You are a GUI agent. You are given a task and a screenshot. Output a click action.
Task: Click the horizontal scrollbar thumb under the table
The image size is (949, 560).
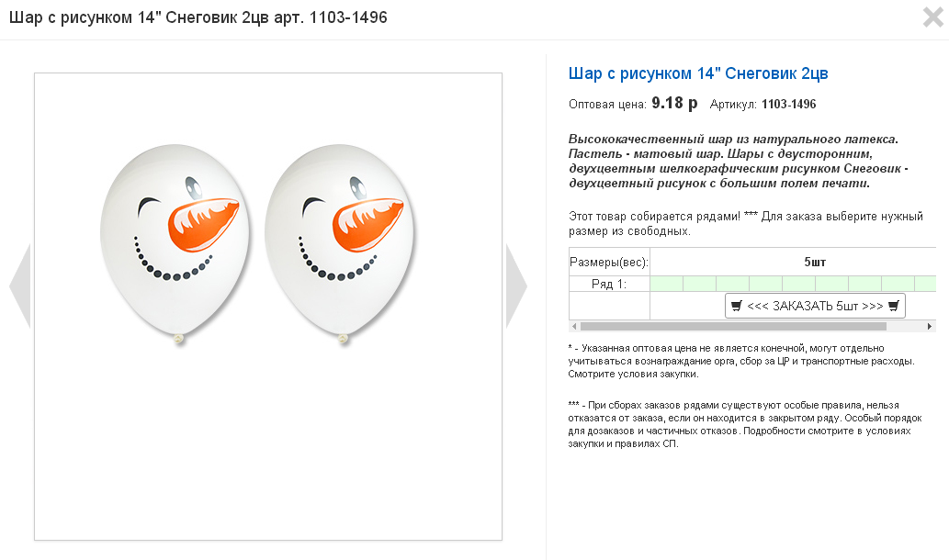[x=733, y=327]
